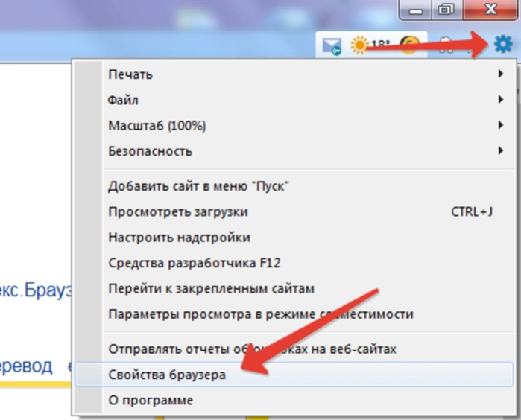Expand the Файл submenu arrow
Screen dimensions: 521x420
[x=500, y=99]
